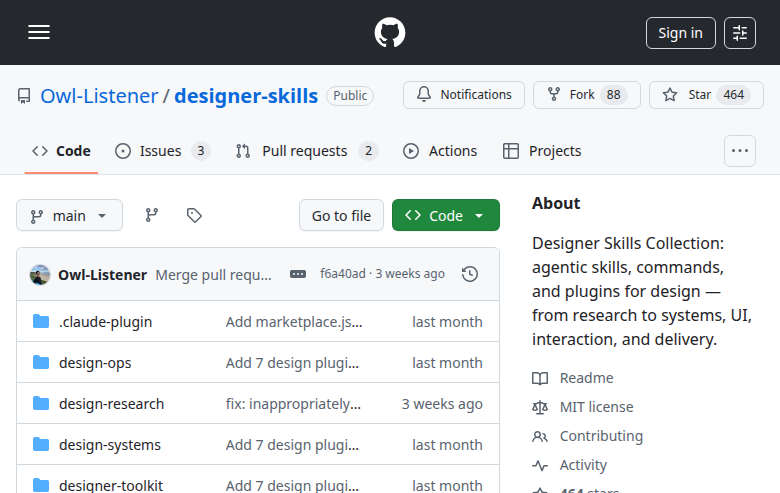
Task: View branches using the branch icon
Action: point(152,215)
